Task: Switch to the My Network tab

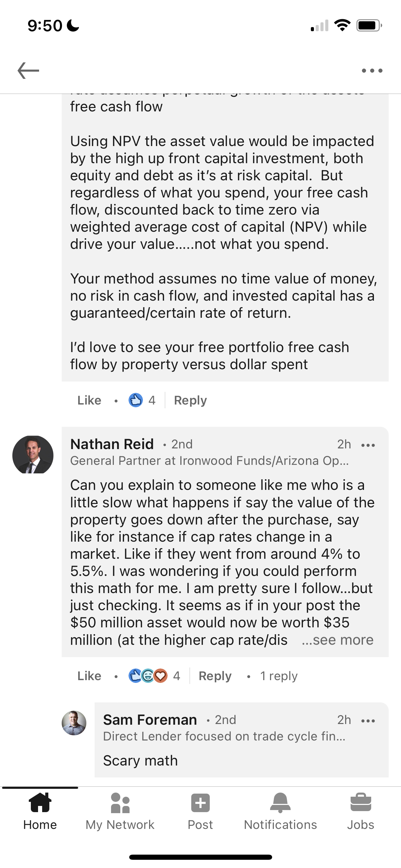Action: pyautogui.click(x=120, y=811)
